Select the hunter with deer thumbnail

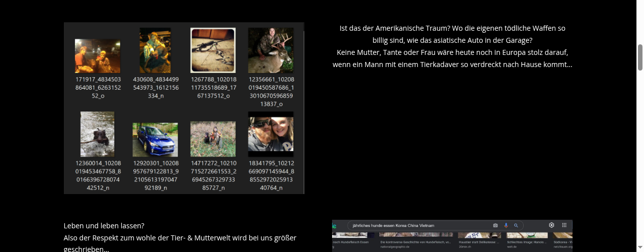(271, 50)
